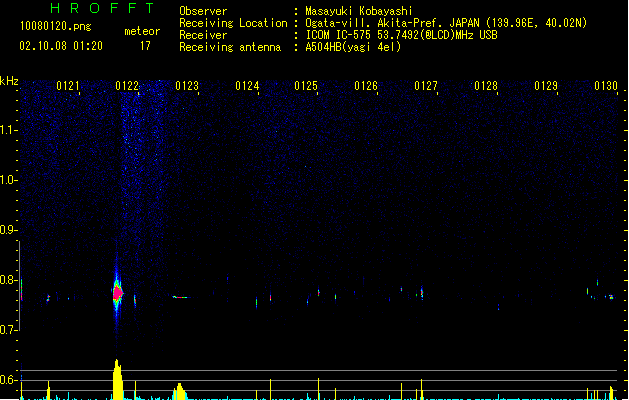
Task: Click the Receiving antenna label
Action: pyautogui.click(x=230, y=47)
